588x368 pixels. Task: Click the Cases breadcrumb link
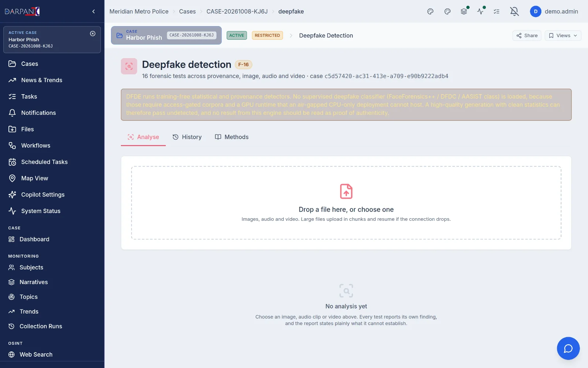[187, 11]
